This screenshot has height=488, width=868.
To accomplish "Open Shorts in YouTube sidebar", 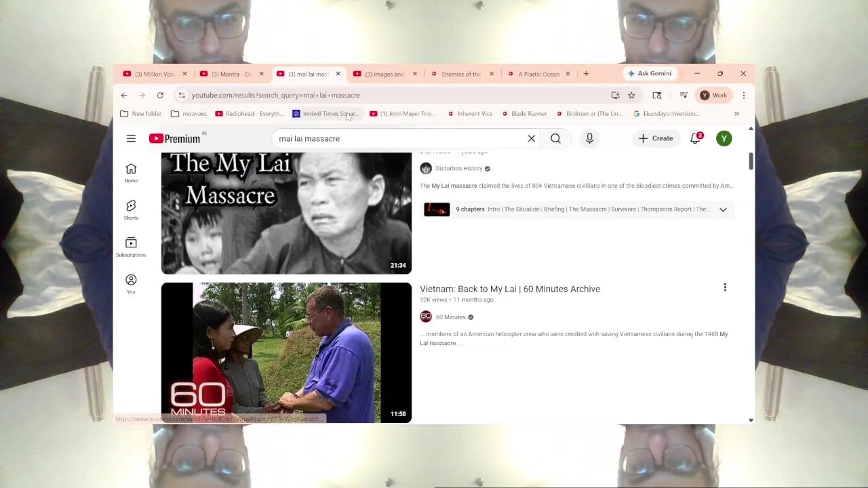I will pyautogui.click(x=131, y=209).
